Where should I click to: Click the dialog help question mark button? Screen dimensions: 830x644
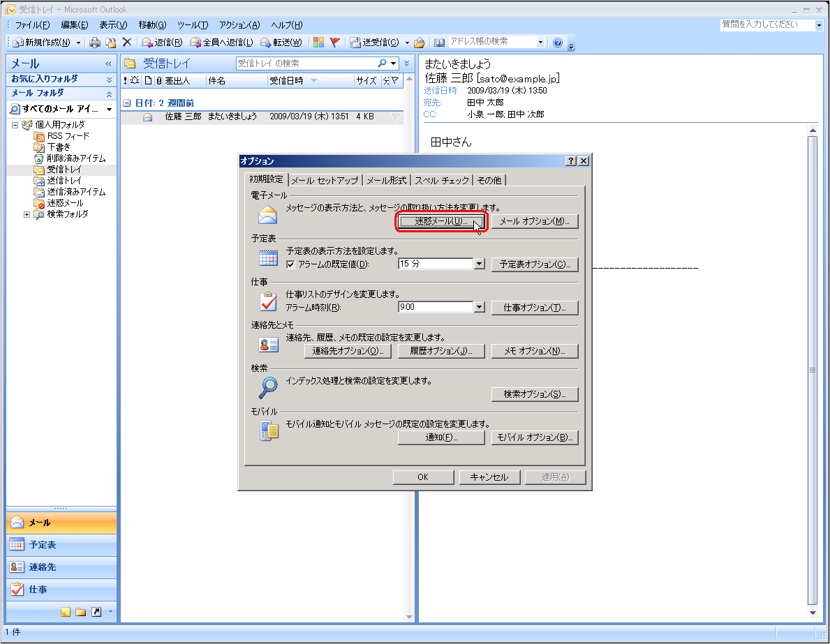point(570,161)
